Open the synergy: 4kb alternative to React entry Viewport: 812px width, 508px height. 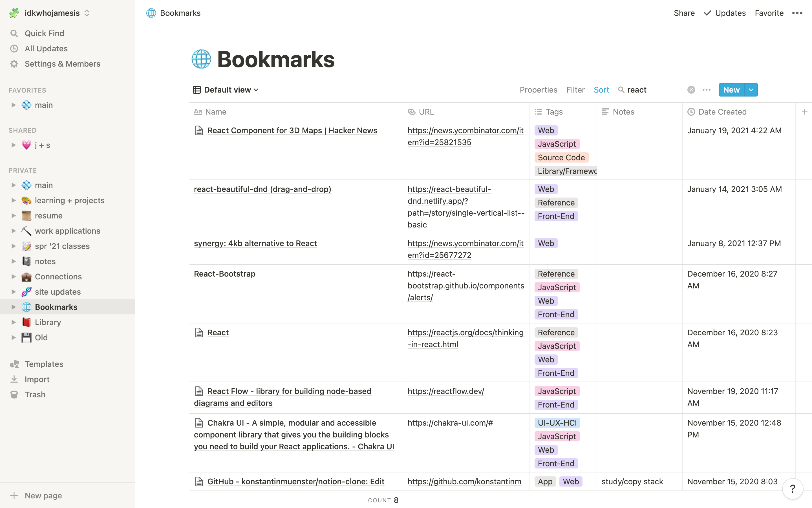(255, 243)
